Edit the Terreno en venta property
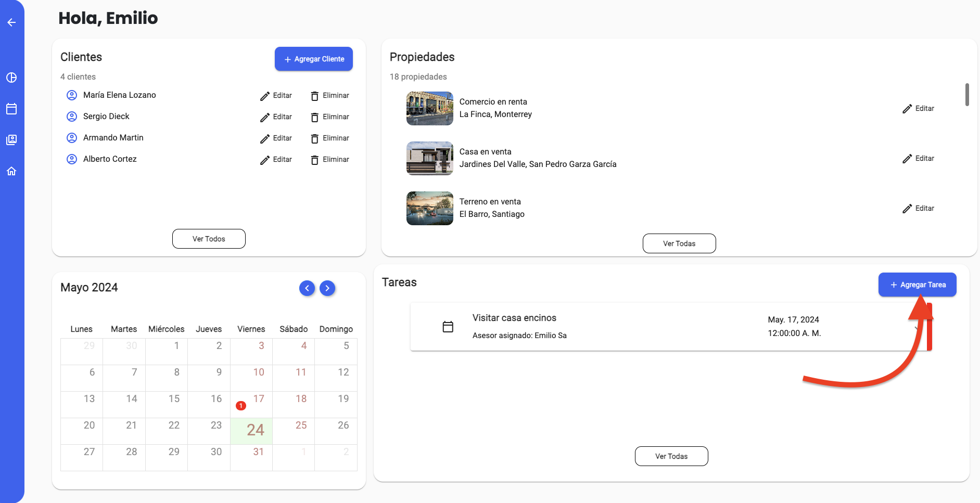This screenshot has width=980, height=503. coord(919,209)
